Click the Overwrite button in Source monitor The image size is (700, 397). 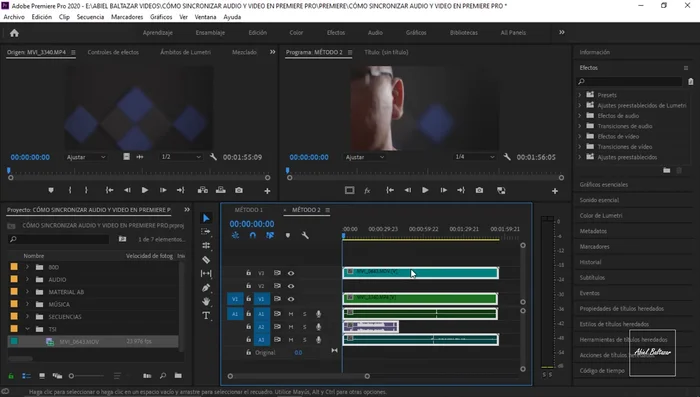pyautogui.click(x=221, y=190)
